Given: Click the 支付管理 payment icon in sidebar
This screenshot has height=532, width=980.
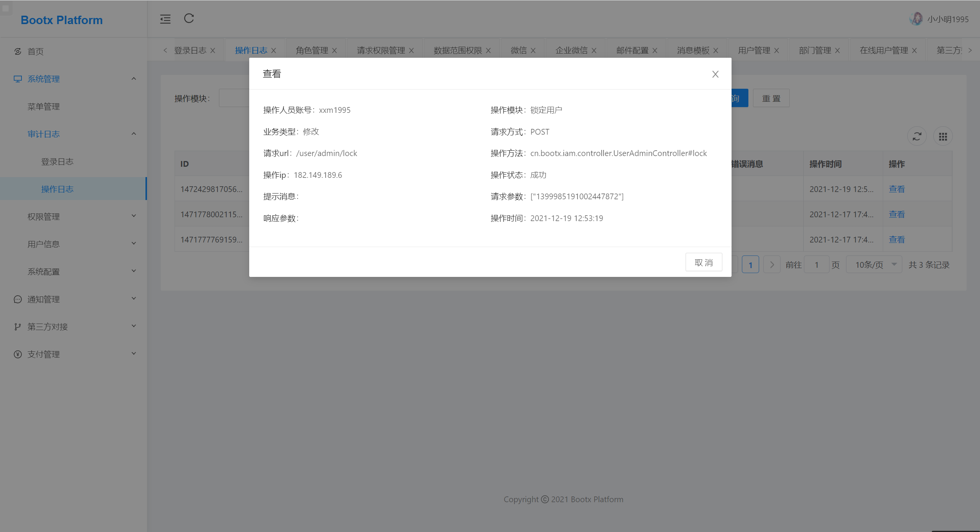Looking at the screenshot, I should [x=17, y=354].
